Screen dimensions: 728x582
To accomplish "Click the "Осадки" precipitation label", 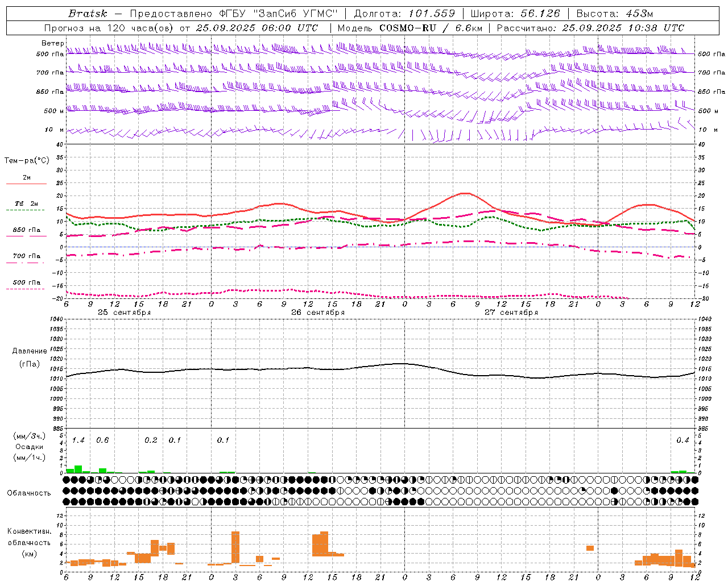I will tap(29, 447).
